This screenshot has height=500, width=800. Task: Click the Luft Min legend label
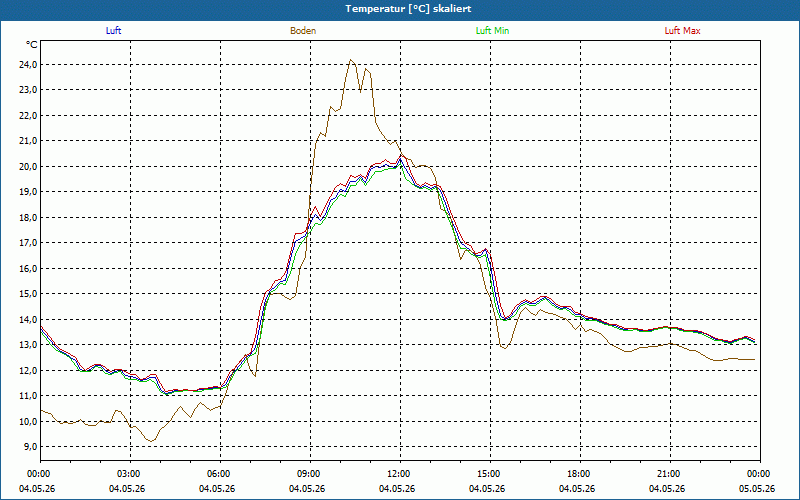[x=492, y=31]
